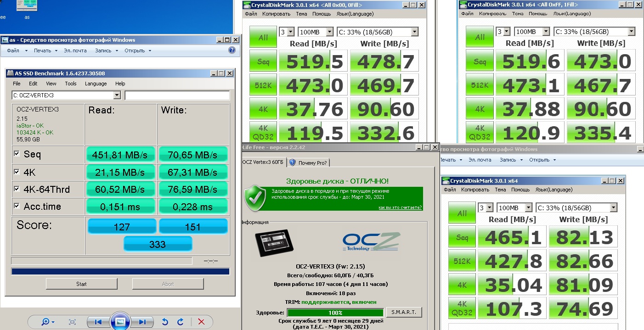Viewport: 644px width, 330px height.
Task: Open the zoom magnifier control in Photo Viewer
Action: (48, 322)
